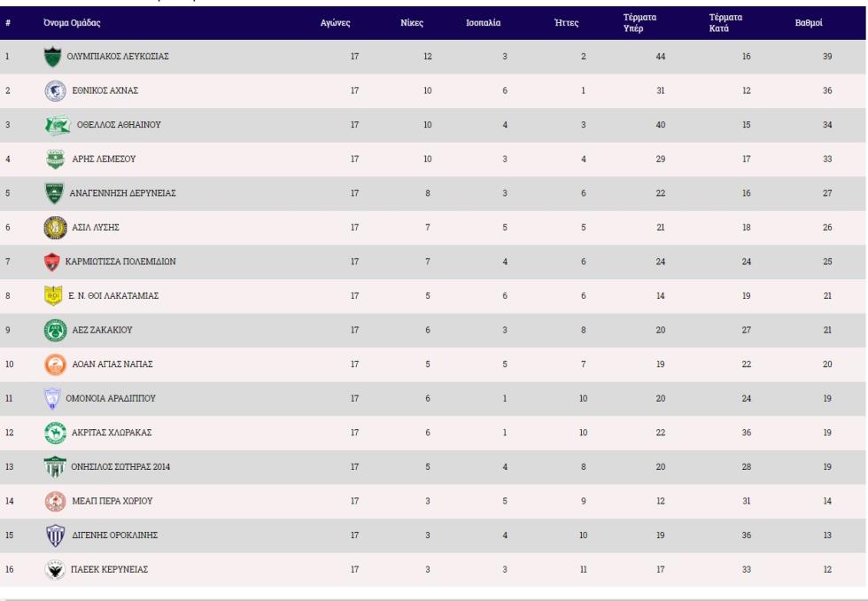The image size is (868, 601).
Task: Click the Όνομα Ομάδας column header
Action: [72, 23]
